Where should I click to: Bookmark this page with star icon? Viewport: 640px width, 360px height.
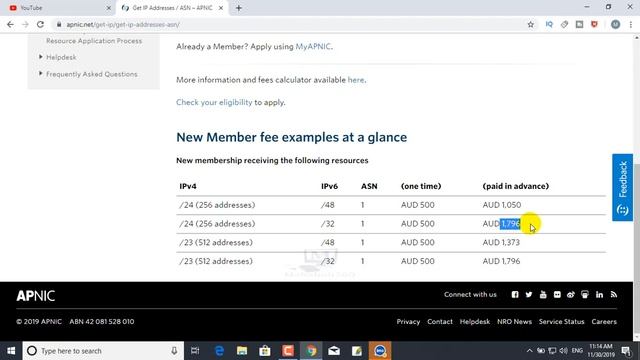tap(530, 24)
